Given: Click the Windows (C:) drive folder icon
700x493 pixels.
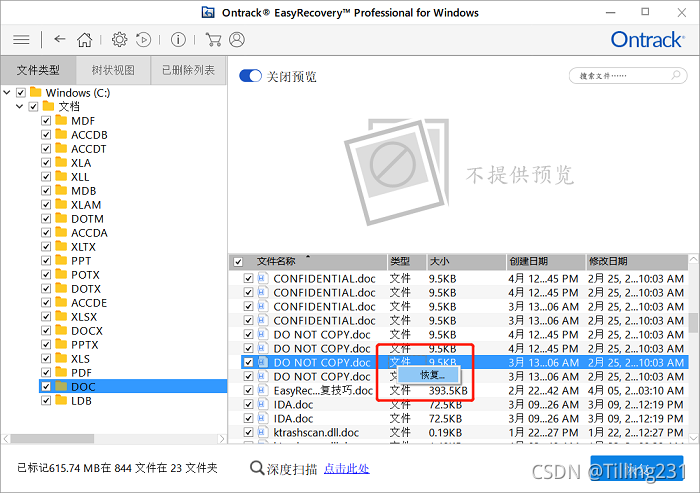Looking at the screenshot, I should [36, 92].
